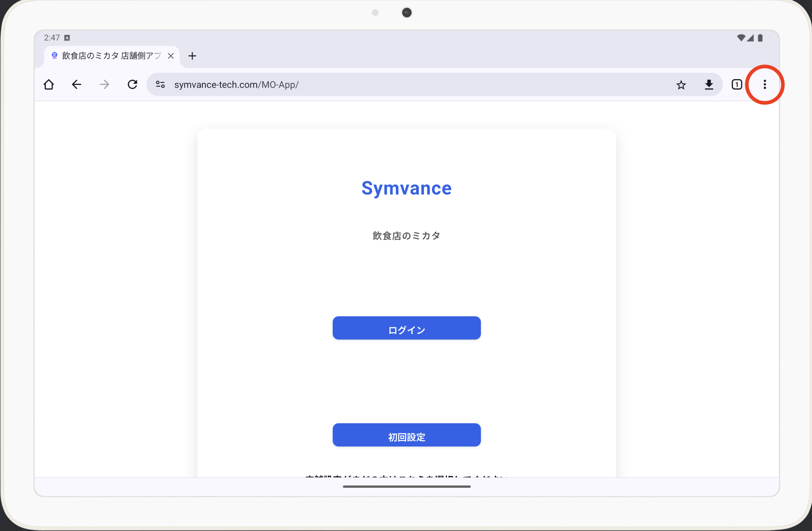The width and height of the screenshot is (812, 531).
Task: Open the tab switcher showing 1 tab
Action: (x=737, y=84)
